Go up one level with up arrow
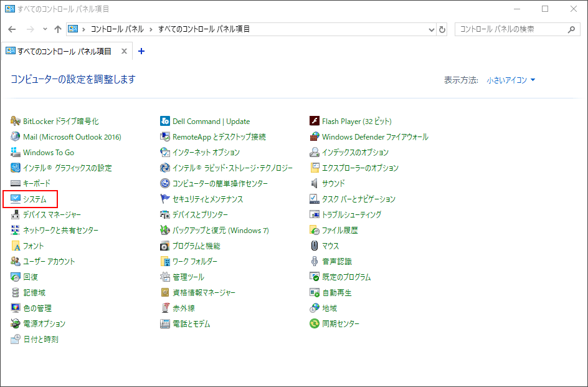Viewport: 588px width, 387px height. pyautogui.click(x=58, y=29)
